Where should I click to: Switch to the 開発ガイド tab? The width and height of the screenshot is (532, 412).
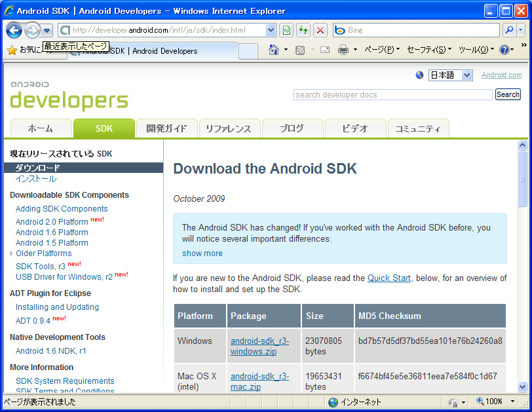tap(166, 128)
